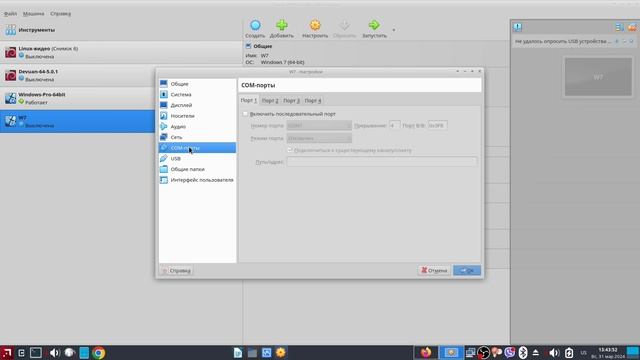Viewport: 640px width, 360px height.
Task: Switch to the Порт 4 tab
Action: coord(313,100)
